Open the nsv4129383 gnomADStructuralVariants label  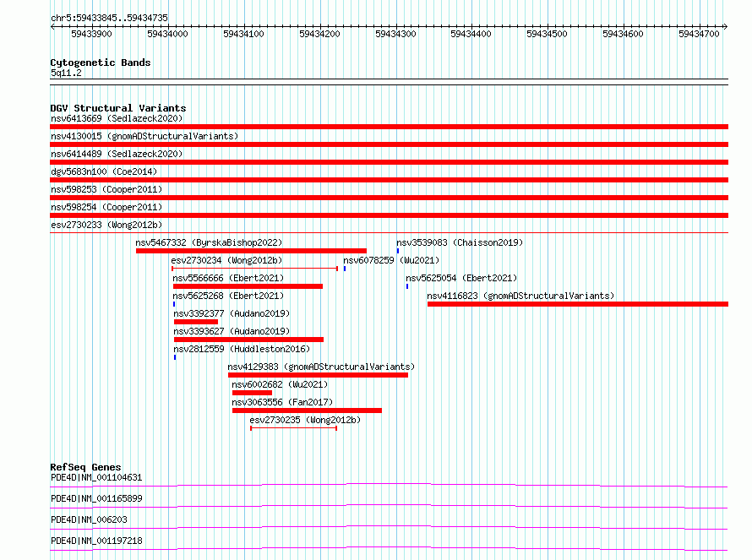coord(321,367)
